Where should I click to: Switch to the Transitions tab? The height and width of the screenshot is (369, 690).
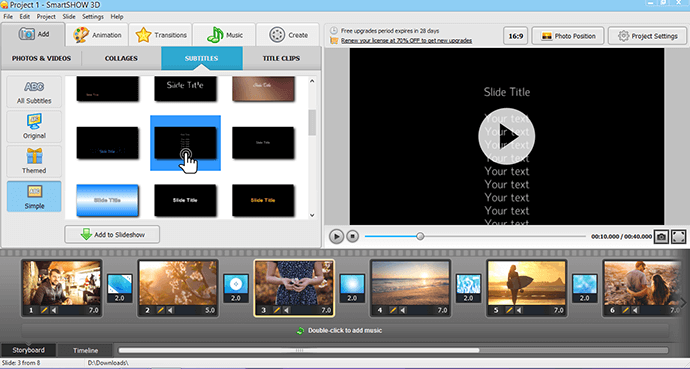tap(161, 35)
